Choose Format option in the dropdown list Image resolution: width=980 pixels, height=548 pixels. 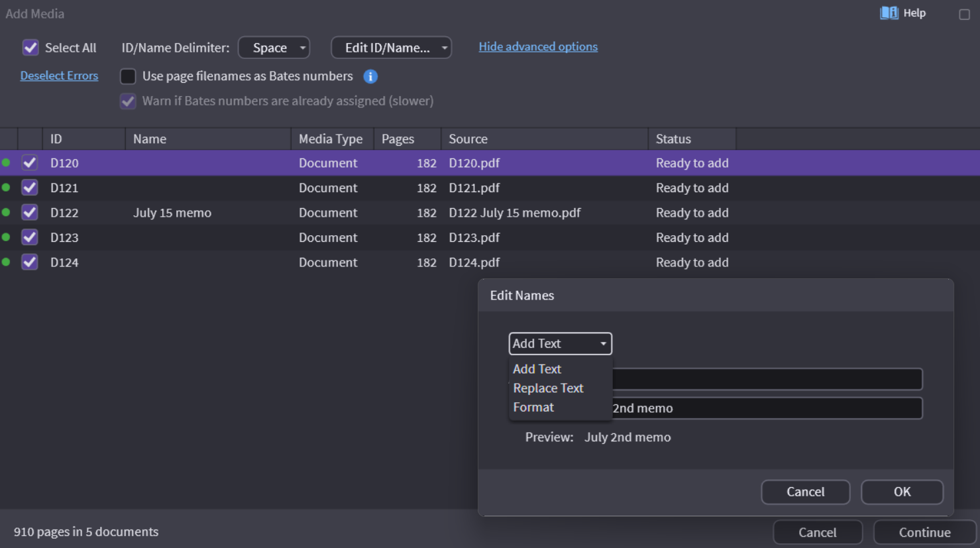pyautogui.click(x=533, y=408)
